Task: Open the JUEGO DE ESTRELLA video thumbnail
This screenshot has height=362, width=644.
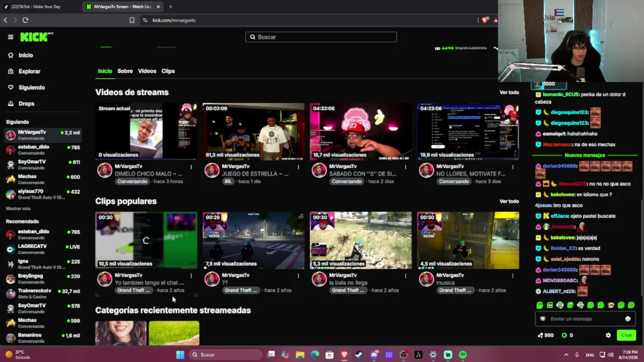Action: (x=254, y=132)
